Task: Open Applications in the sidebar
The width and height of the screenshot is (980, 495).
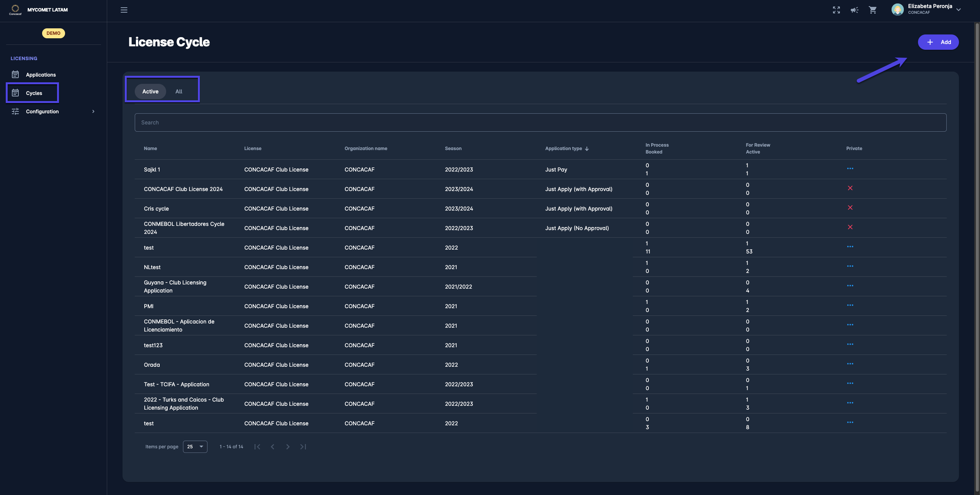Action: pos(41,75)
